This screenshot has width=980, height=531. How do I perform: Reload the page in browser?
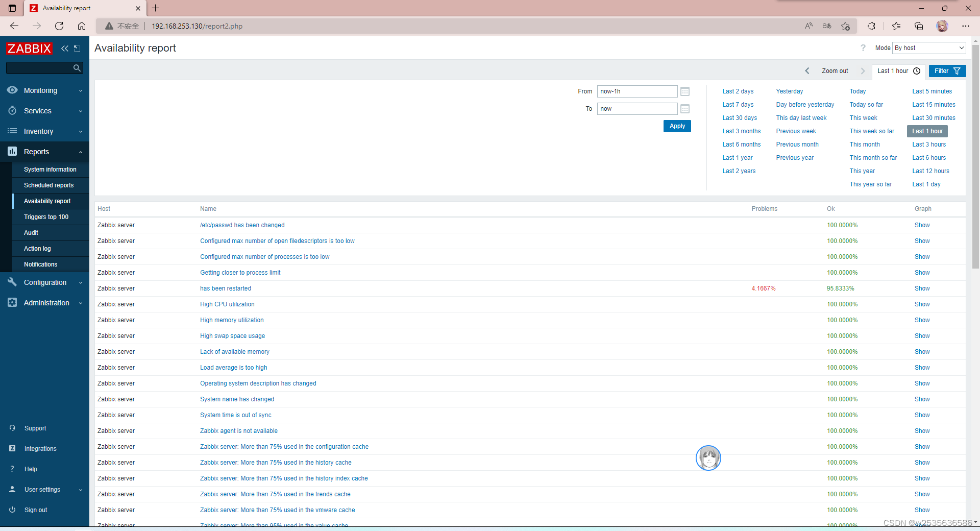pyautogui.click(x=59, y=26)
